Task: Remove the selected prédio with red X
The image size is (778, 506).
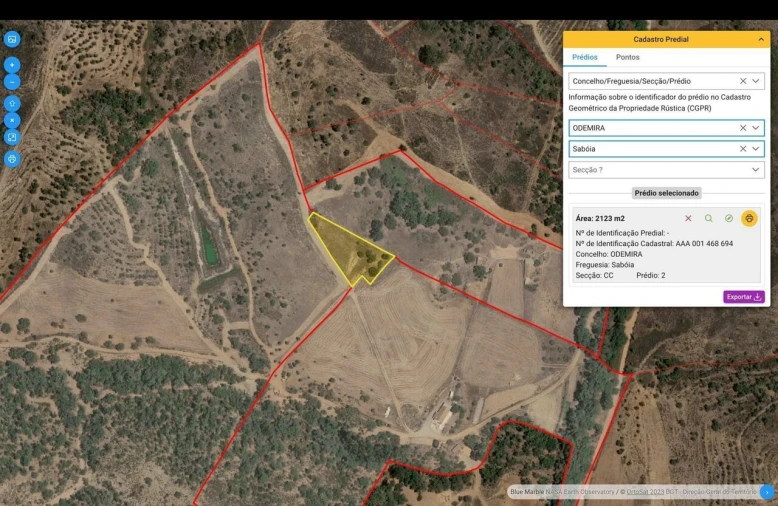Action: [x=688, y=218]
